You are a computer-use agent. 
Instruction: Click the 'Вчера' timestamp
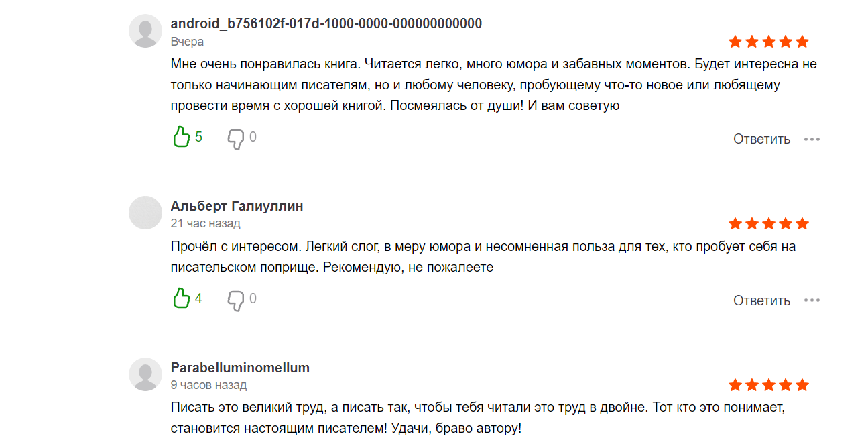[187, 42]
